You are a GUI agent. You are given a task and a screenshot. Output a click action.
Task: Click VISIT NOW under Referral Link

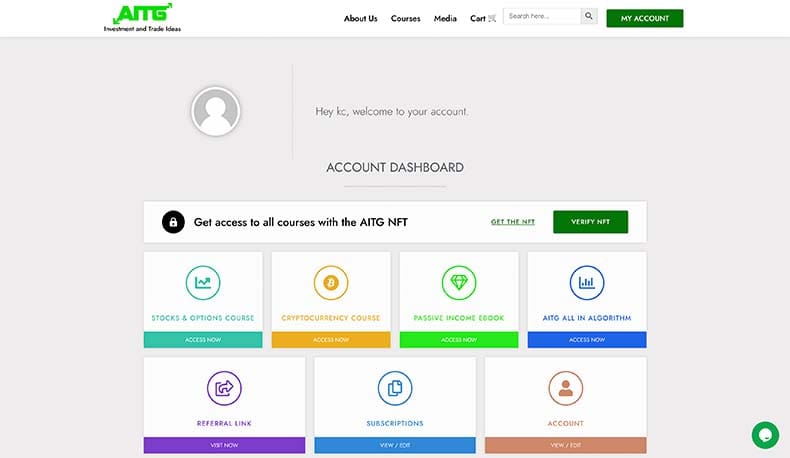(224, 445)
